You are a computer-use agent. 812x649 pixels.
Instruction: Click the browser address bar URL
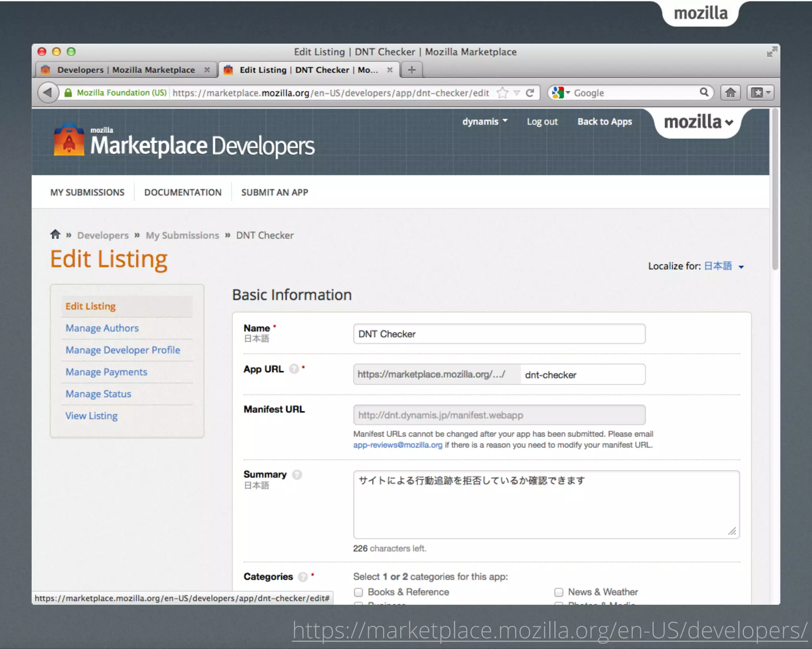pyautogui.click(x=331, y=93)
